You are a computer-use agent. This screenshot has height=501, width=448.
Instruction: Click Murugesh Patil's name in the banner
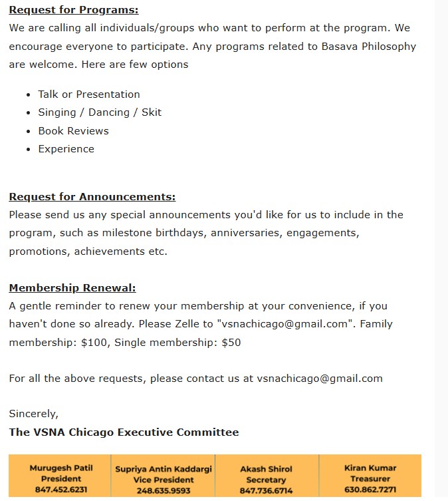coord(61,468)
